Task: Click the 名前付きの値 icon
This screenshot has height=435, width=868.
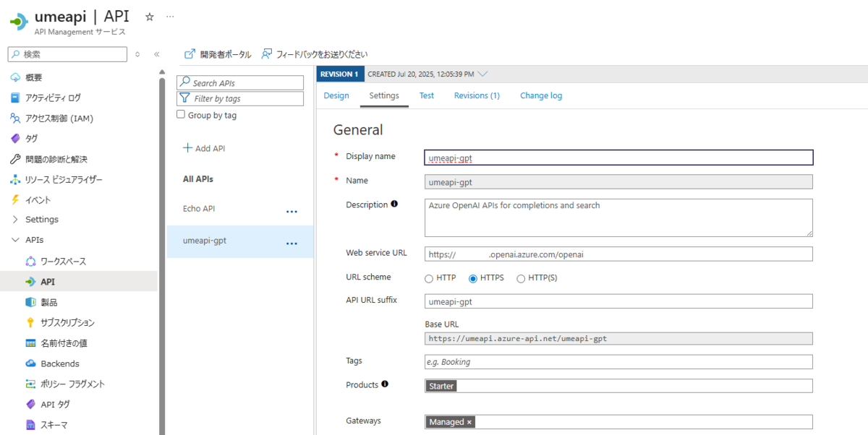Action: pos(30,343)
